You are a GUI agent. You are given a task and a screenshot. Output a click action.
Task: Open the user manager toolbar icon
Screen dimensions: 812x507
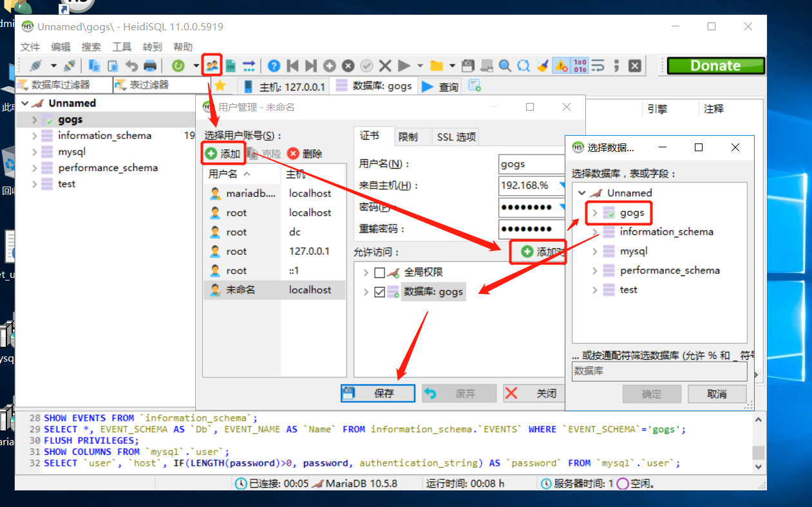(x=212, y=65)
